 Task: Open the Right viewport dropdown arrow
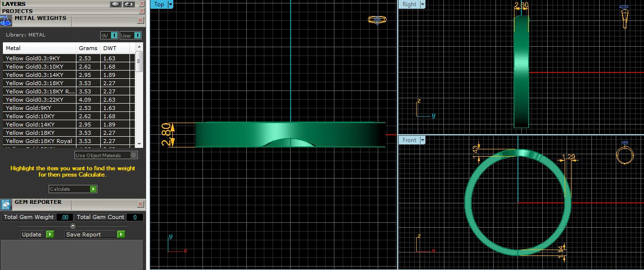[x=422, y=4]
